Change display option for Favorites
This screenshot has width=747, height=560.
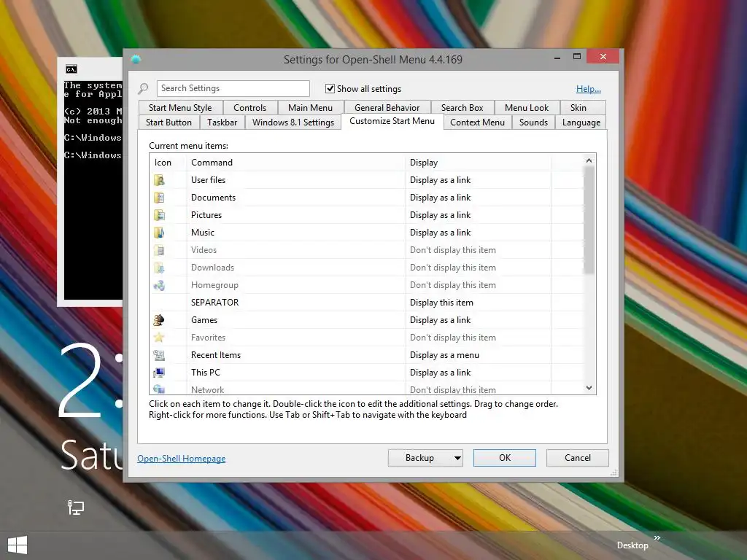click(452, 338)
